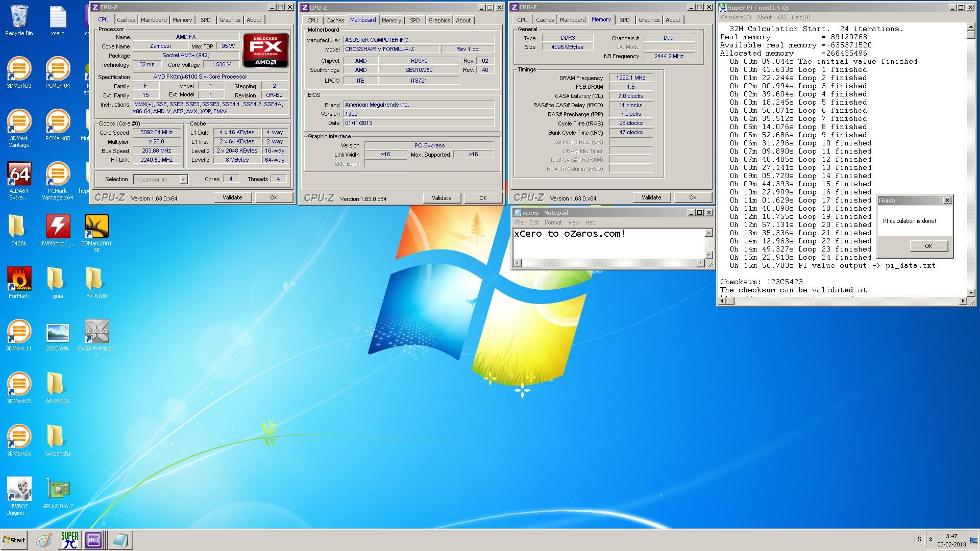Image resolution: width=980 pixels, height=551 pixels.
Task: Open the 5400k folder
Action: pos(19,231)
